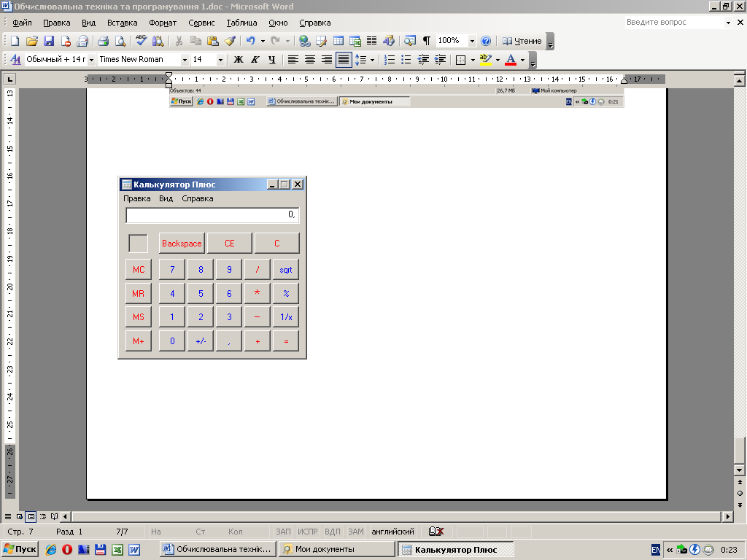Toggle the drawing toolbar
Image resolution: width=747 pixels, height=560 pixels.
point(389,41)
